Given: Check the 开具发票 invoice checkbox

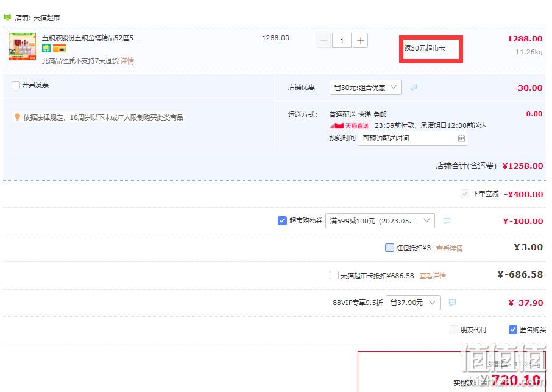Looking at the screenshot, I should click(16, 85).
